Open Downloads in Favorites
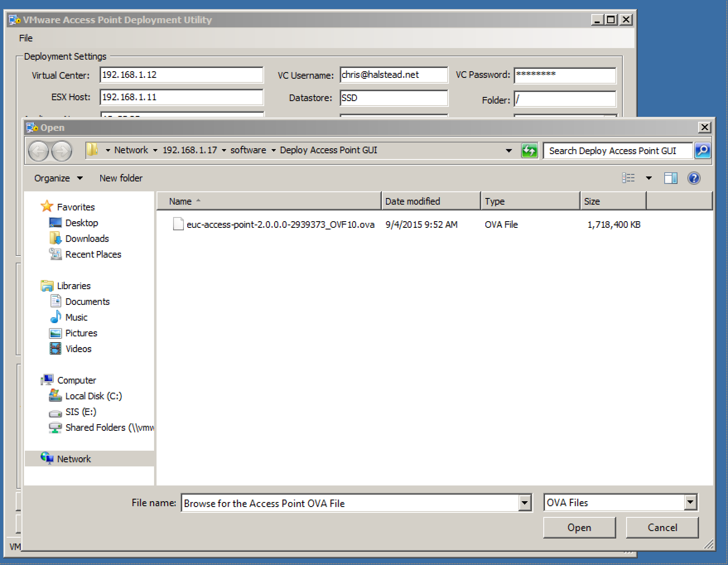728x565 pixels. (x=87, y=239)
